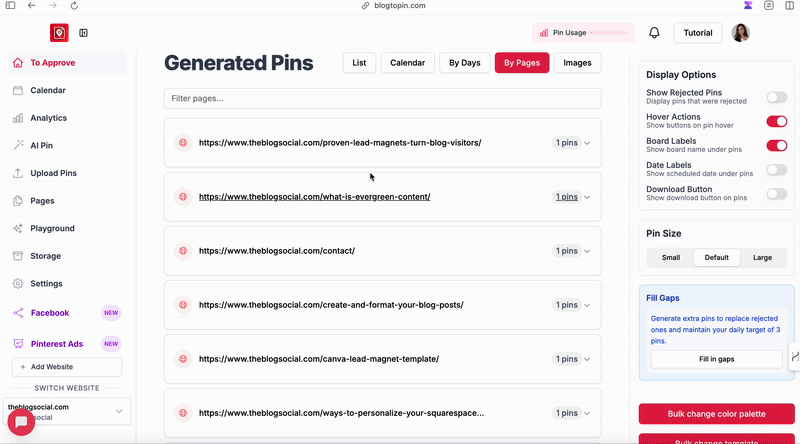Enable Show Rejected Pins toggle
This screenshot has width=800, height=444.
click(776, 97)
